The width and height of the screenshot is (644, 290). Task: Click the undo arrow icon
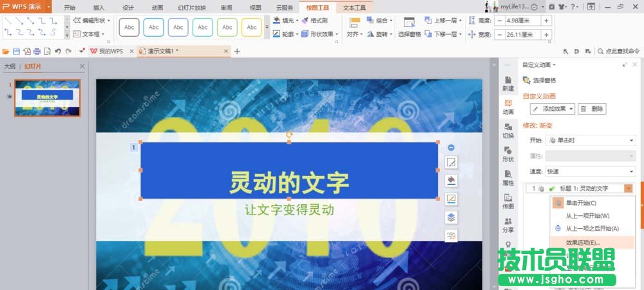[x=58, y=52]
